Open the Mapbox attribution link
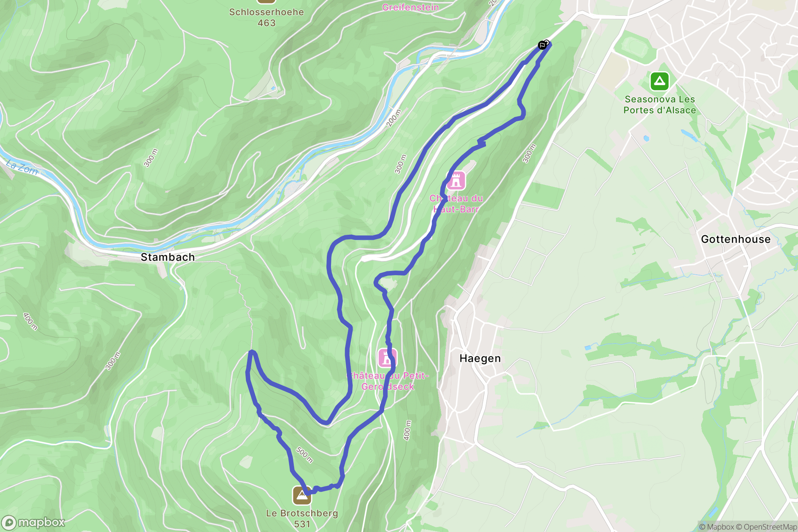This screenshot has height=532, width=798. [717, 527]
